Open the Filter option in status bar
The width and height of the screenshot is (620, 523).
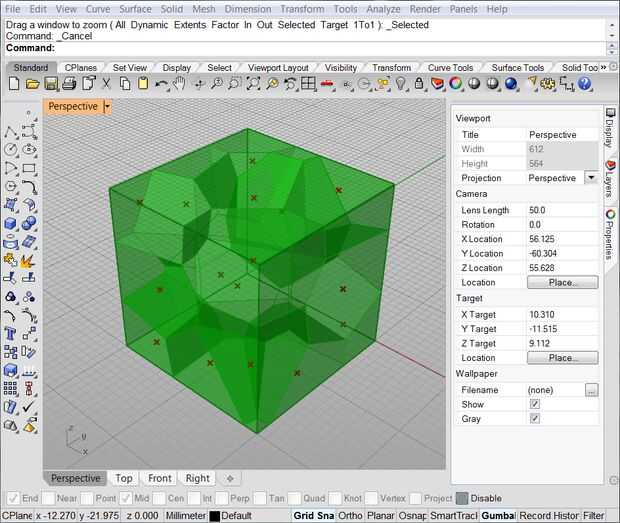click(594, 515)
